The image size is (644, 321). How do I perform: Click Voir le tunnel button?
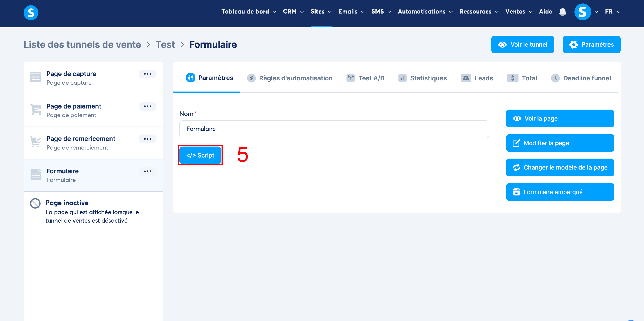522,44
